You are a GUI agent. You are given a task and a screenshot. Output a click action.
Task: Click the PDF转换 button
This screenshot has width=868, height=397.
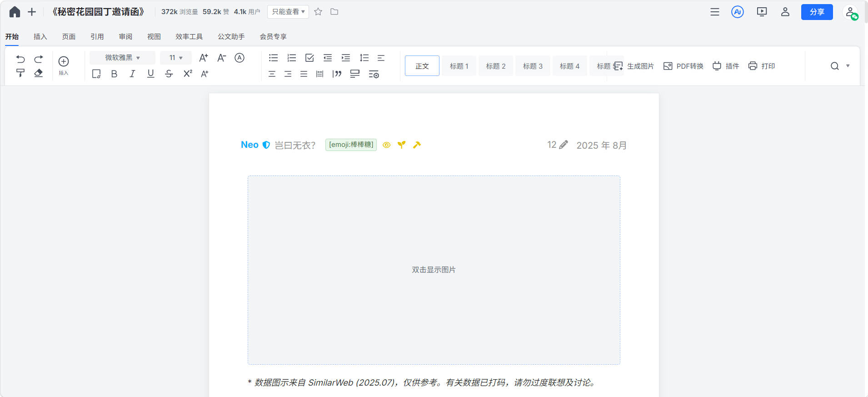coord(683,66)
